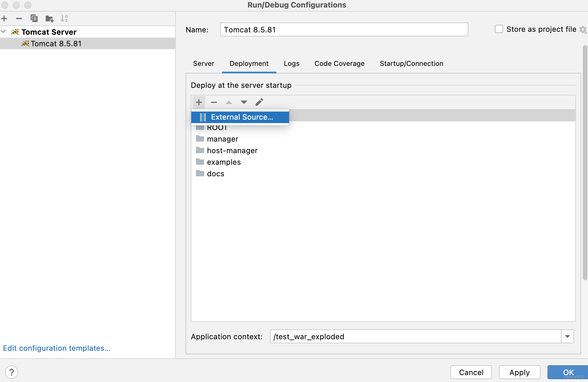Click the remove deployment icon
588x382 pixels.
pyautogui.click(x=213, y=102)
